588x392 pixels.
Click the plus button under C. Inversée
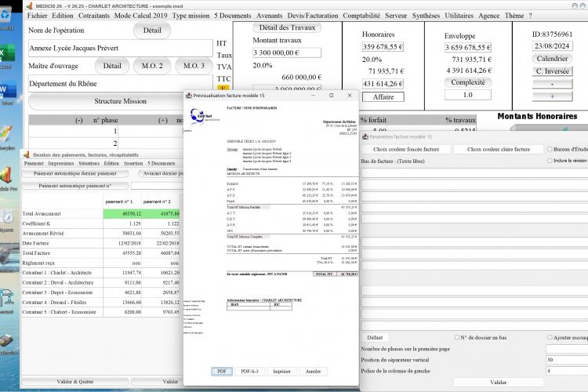[x=552, y=96]
